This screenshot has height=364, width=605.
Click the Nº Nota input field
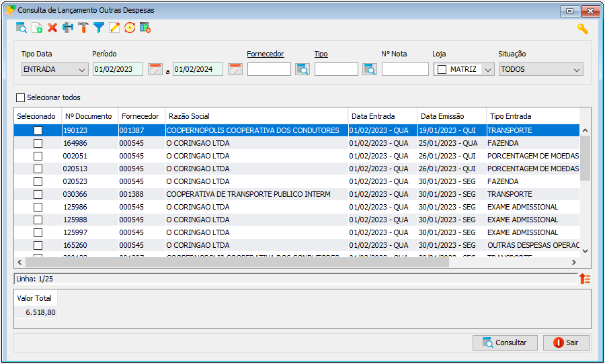(405, 69)
